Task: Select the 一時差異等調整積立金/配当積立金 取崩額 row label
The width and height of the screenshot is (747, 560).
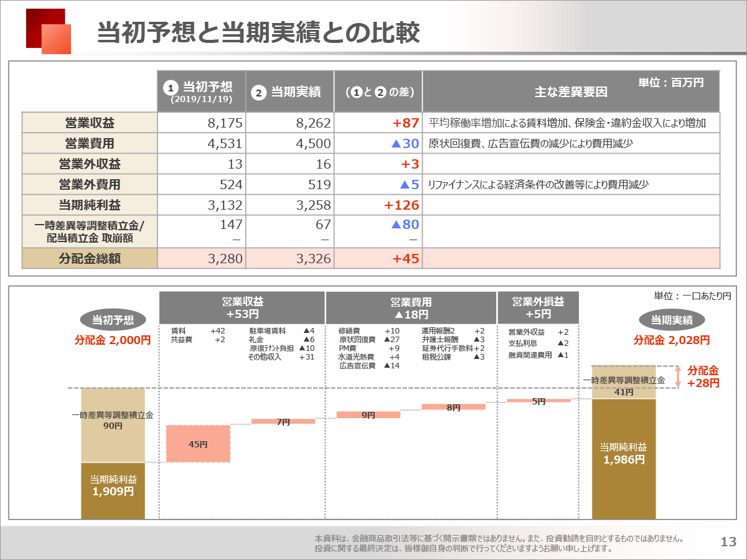Action: tap(90, 231)
